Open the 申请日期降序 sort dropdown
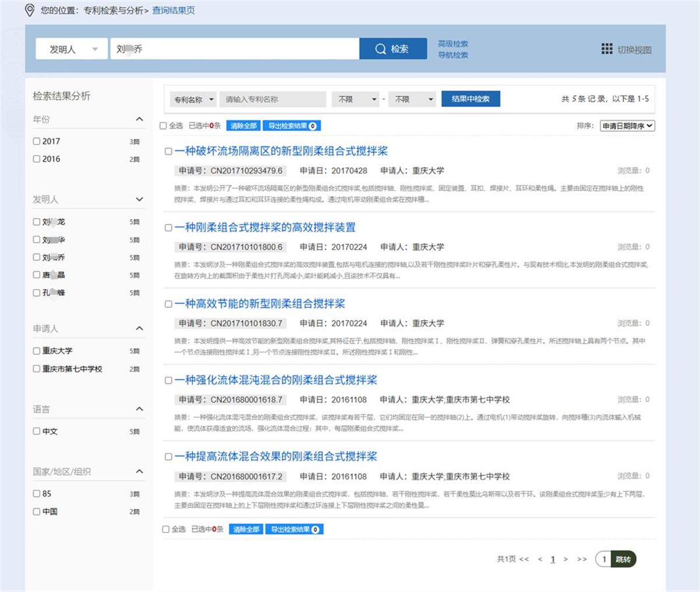Image resolution: width=700 pixels, height=592 pixels. [x=628, y=126]
